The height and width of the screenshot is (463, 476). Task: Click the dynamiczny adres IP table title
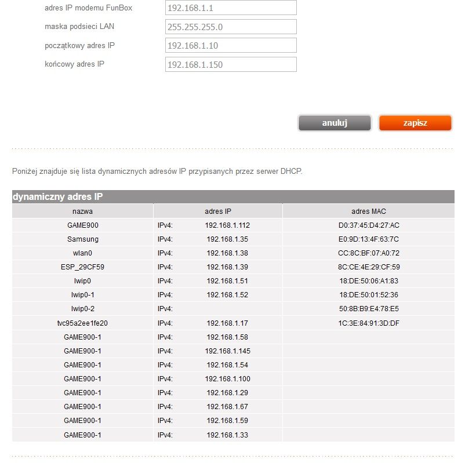(x=57, y=196)
